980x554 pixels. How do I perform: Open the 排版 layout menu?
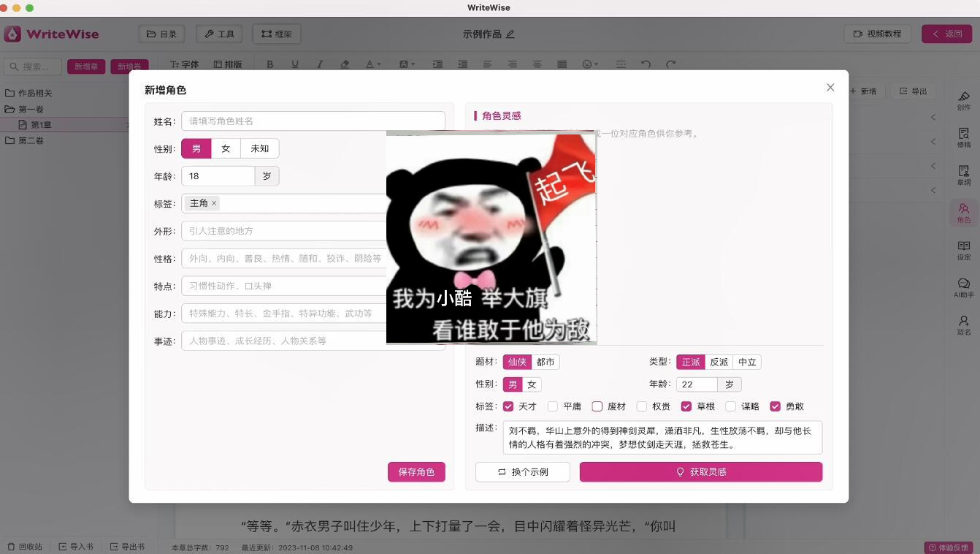(x=228, y=64)
